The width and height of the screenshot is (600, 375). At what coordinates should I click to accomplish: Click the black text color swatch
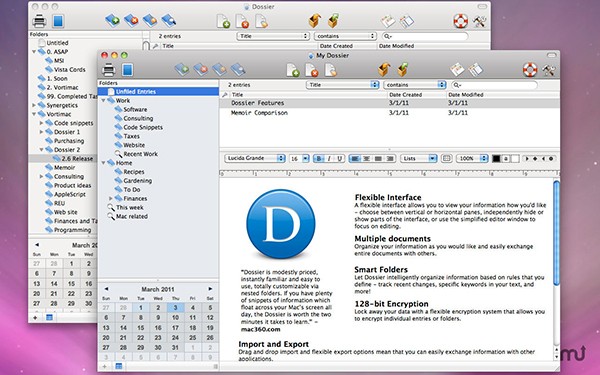click(496, 158)
